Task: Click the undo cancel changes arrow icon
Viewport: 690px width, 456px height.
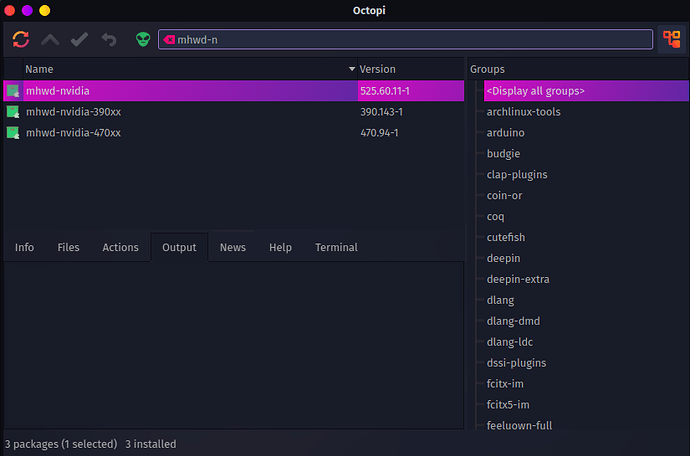Action: point(109,40)
